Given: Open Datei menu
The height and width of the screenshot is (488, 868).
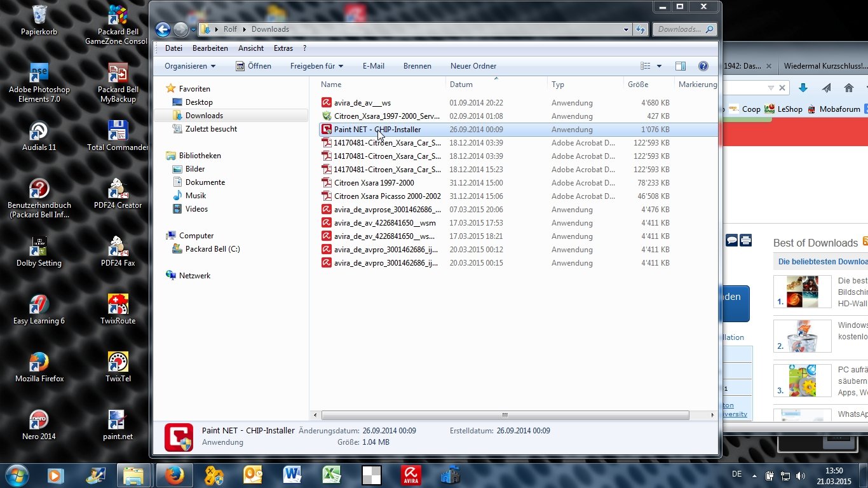Looking at the screenshot, I should (173, 48).
